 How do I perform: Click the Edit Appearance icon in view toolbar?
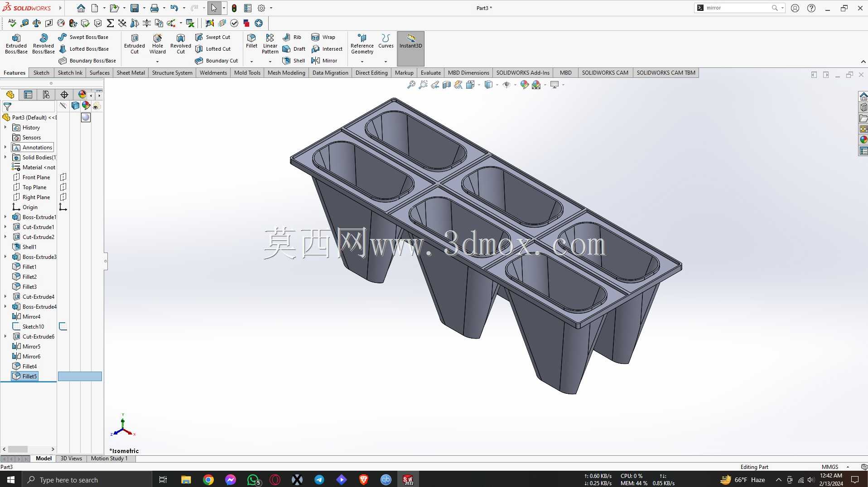tap(524, 85)
